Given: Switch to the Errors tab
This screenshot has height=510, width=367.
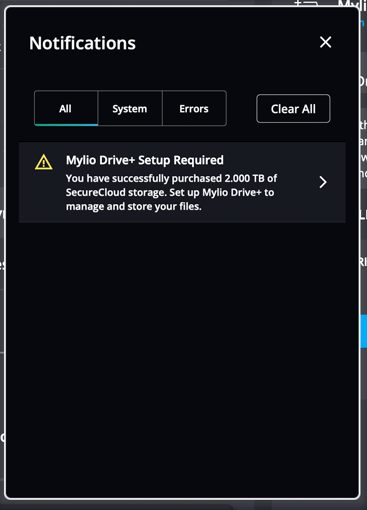Looking at the screenshot, I should (194, 108).
